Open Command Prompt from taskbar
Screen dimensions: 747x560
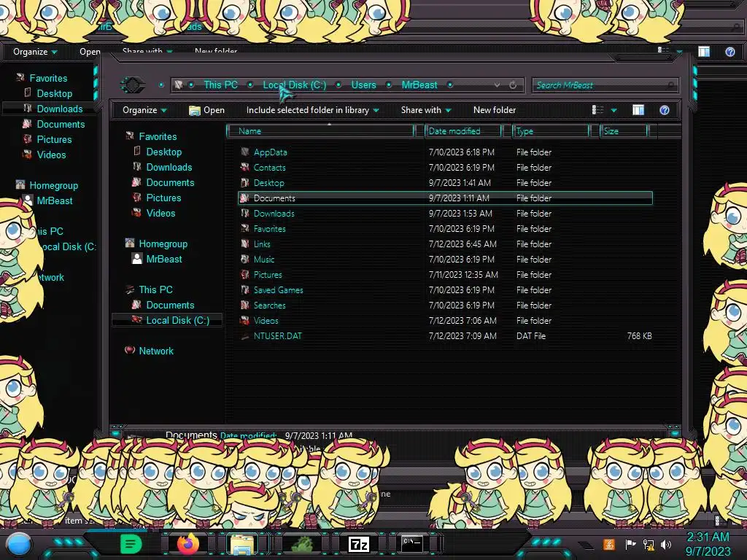[x=411, y=544]
